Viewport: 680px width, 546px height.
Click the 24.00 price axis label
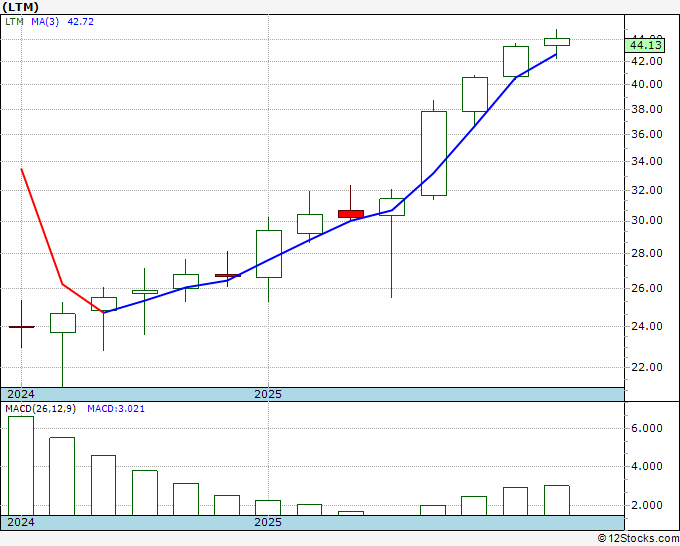[x=647, y=326]
